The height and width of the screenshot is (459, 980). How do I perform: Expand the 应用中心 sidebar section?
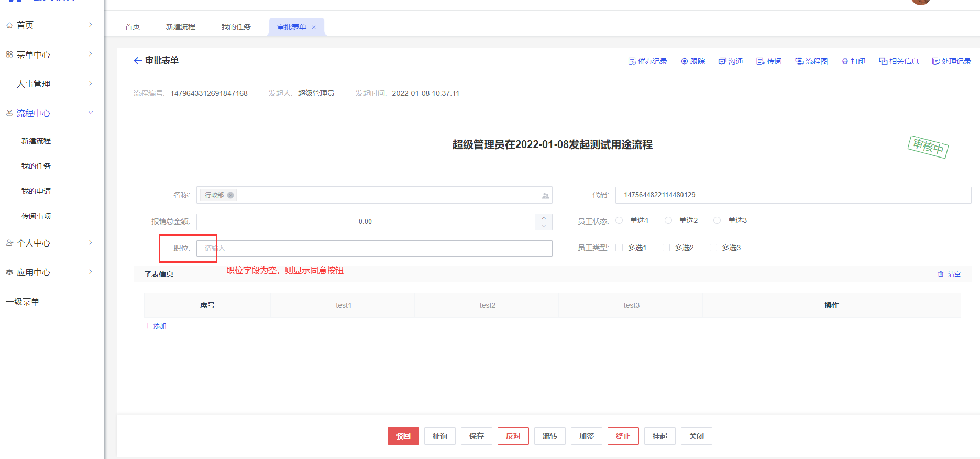(90, 272)
